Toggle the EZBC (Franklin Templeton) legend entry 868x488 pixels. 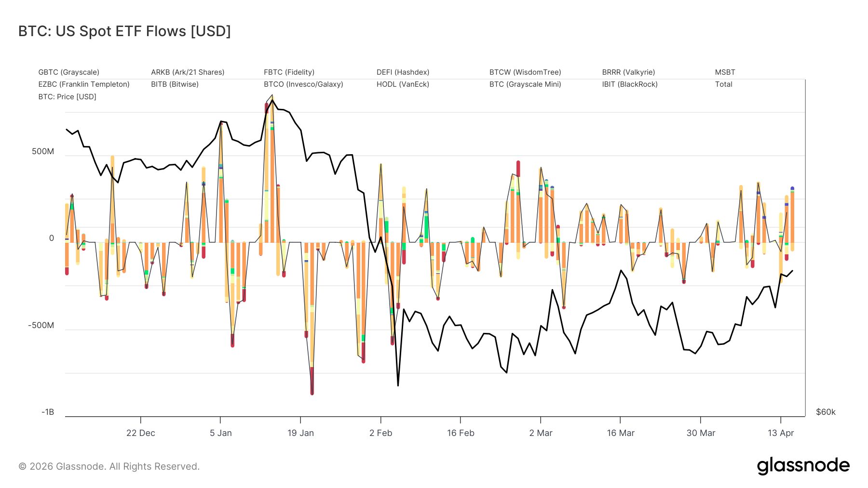click(84, 84)
